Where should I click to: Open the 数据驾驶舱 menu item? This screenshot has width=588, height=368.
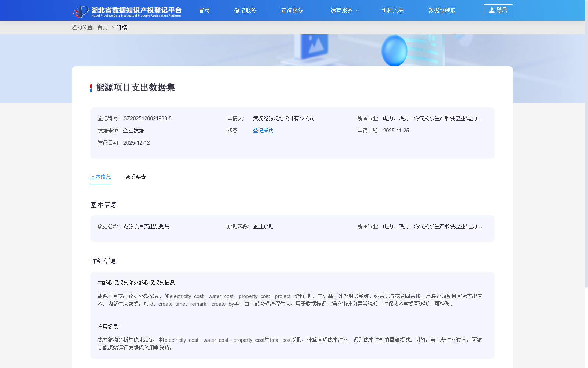coord(442,10)
